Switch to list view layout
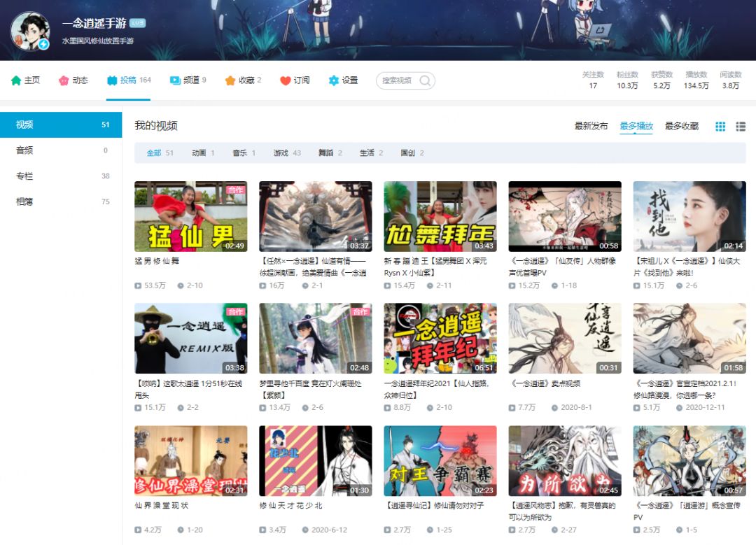The image size is (756, 545). (741, 127)
